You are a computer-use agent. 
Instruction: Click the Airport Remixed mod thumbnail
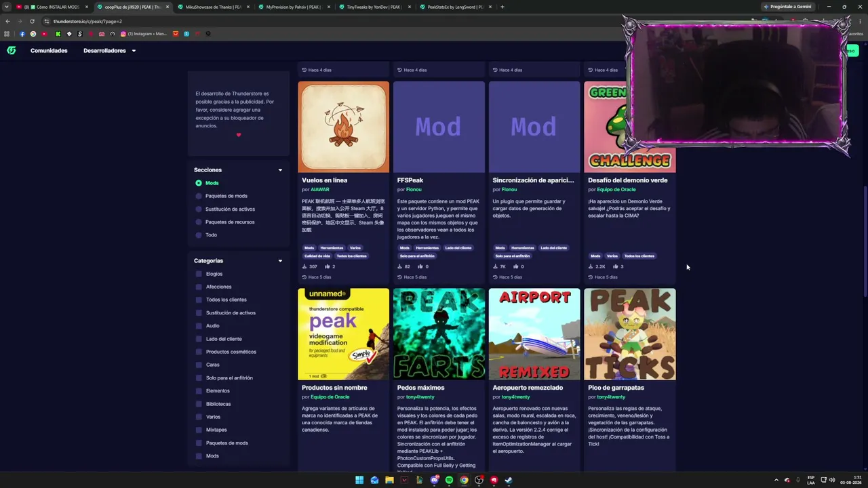pyautogui.click(x=534, y=334)
